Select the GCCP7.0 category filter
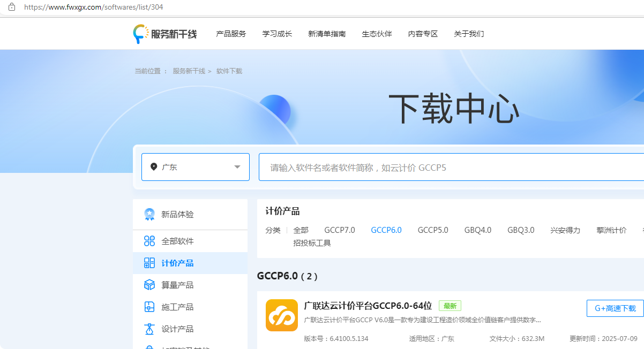The width and height of the screenshot is (644, 349). tap(340, 230)
